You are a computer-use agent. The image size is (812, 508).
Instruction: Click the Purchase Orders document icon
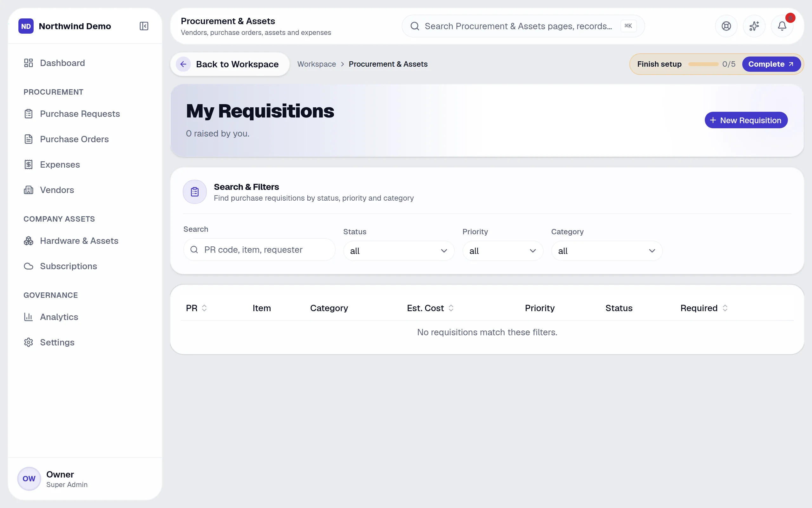(29, 139)
